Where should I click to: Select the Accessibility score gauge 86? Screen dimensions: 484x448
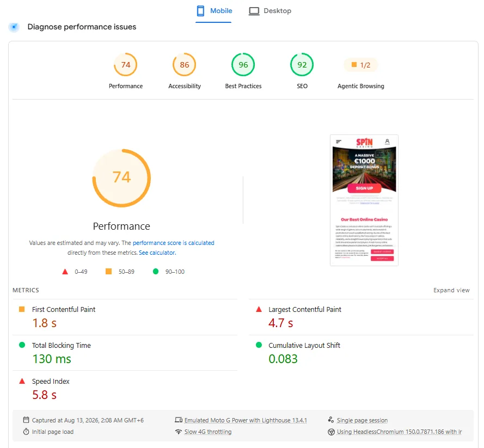[x=184, y=65]
